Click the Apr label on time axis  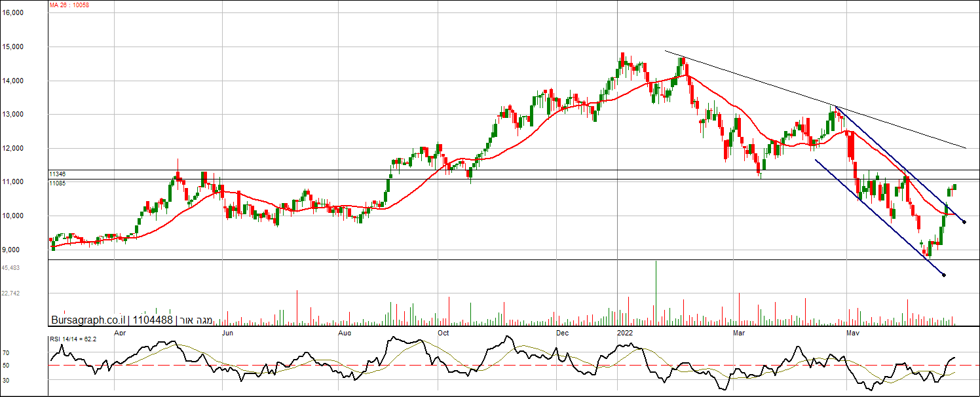pos(119,333)
